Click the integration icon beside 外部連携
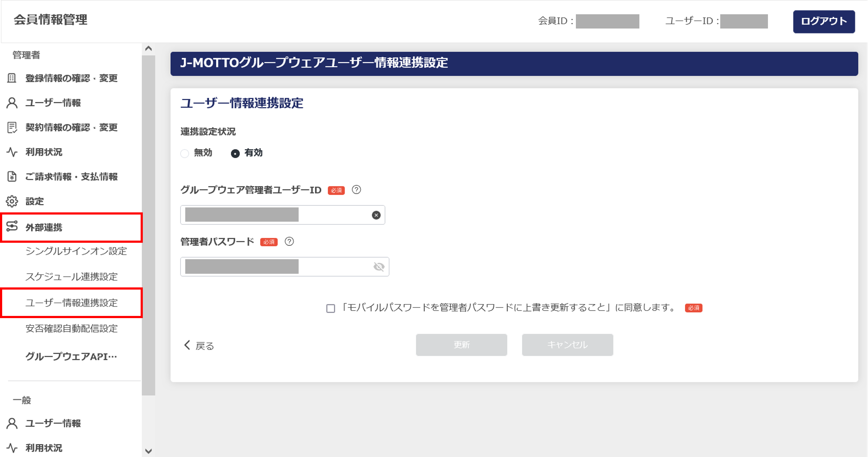The height and width of the screenshot is (457, 868). coord(12,226)
